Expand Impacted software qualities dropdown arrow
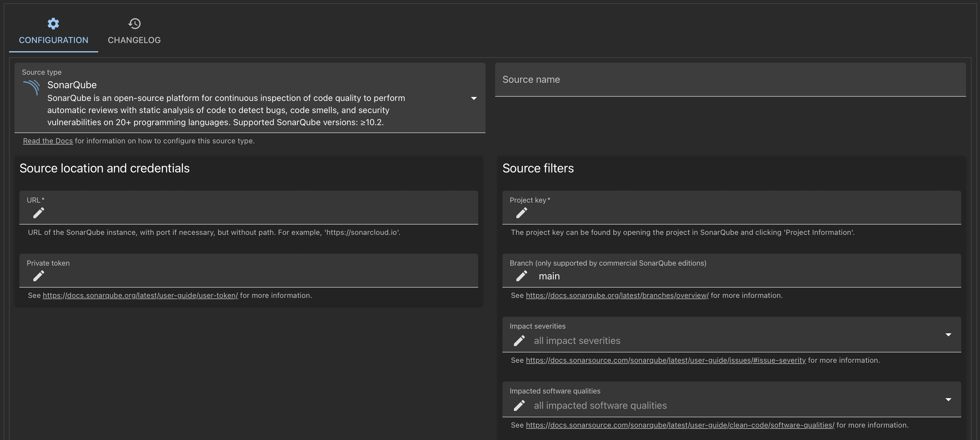 click(x=948, y=399)
